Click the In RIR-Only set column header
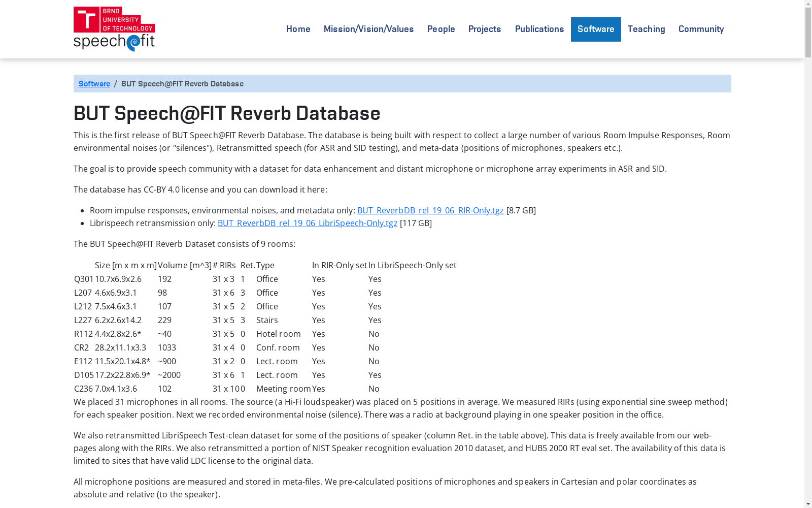The image size is (812, 508). [340, 265]
